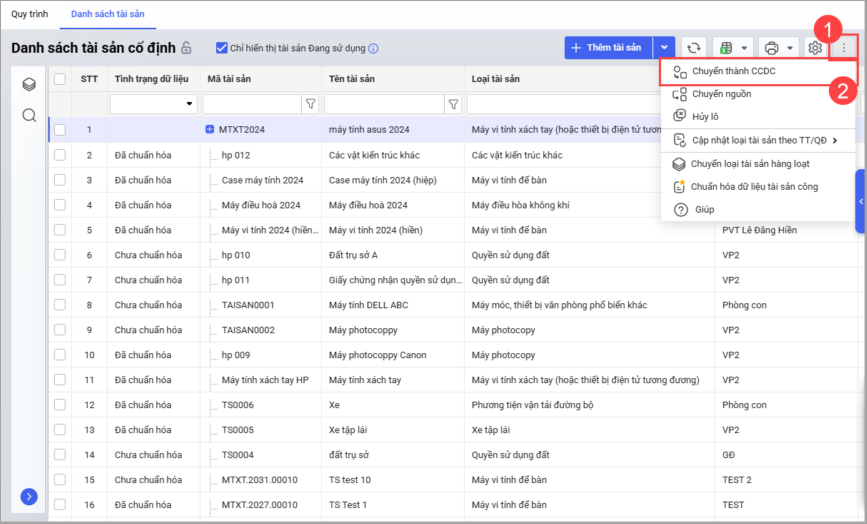Click PVT Lê Đăng Hiền cell
This screenshot has width=867, height=524.
(x=760, y=230)
